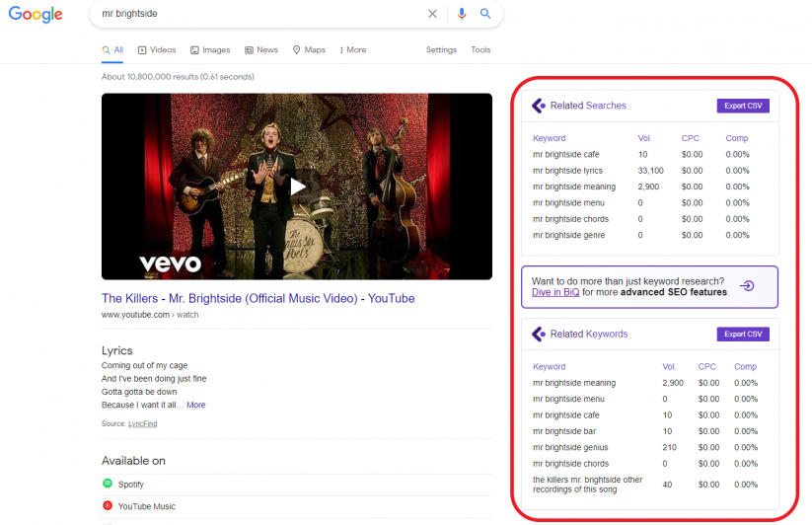
Task: Select 'mr brightside bar' keyword
Action: click(x=564, y=431)
